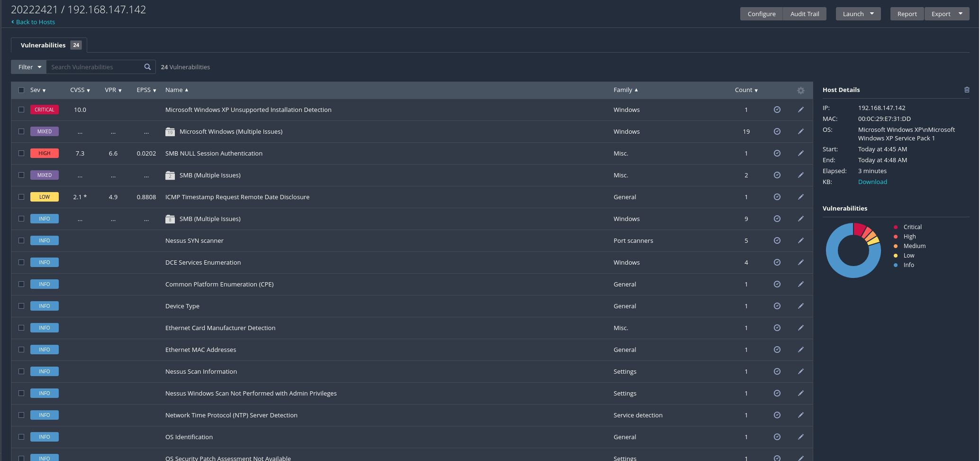This screenshot has width=980, height=461.
Task: Folder icon beside Microsoft Windows (Multiple Issues)
Action: pos(170,132)
